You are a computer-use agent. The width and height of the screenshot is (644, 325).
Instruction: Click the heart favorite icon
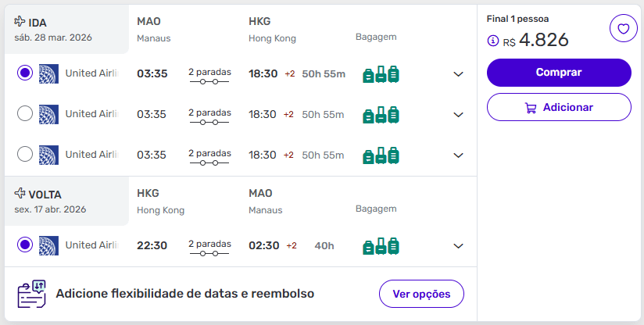point(623,30)
